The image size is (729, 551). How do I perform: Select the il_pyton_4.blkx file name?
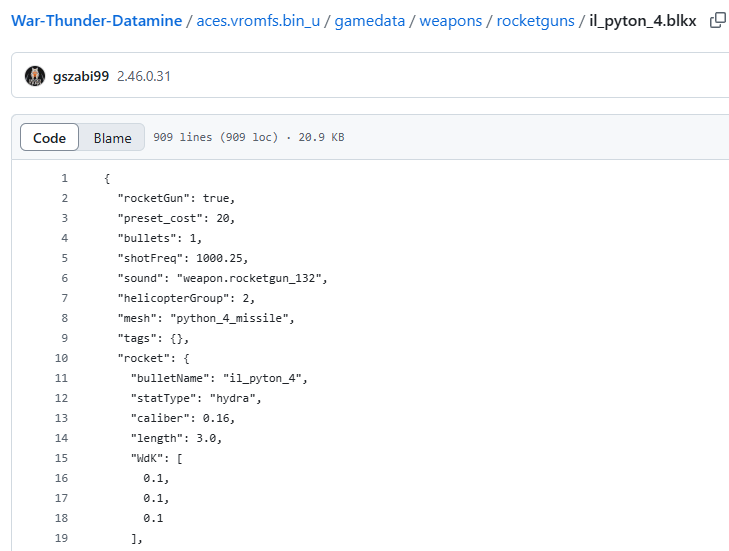643,21
